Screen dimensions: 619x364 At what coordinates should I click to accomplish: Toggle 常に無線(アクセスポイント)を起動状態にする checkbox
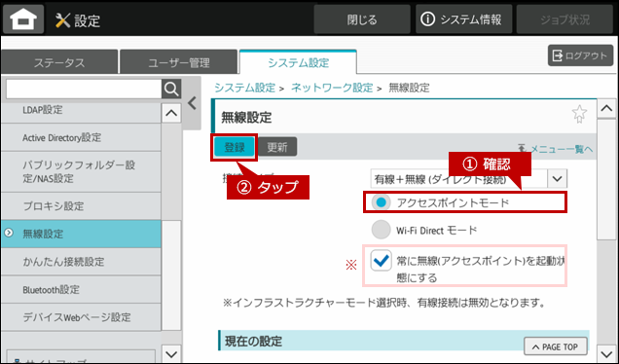tap(381, 261)
